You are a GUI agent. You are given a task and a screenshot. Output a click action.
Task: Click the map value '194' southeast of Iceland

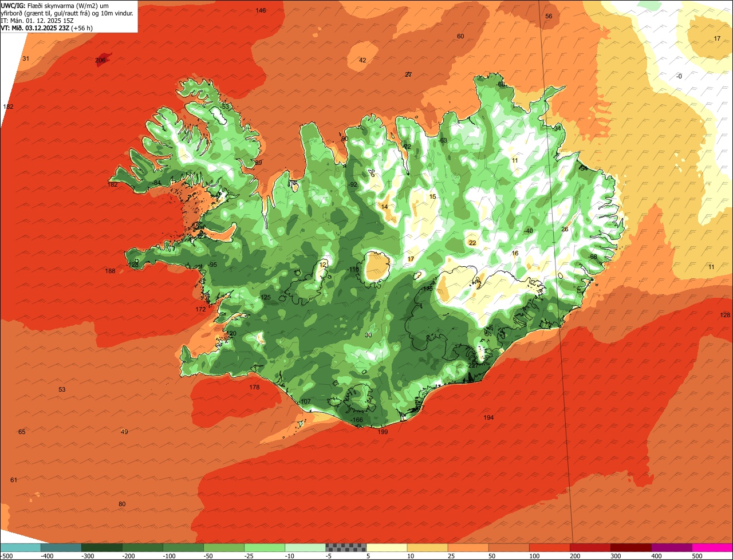[x=488, y=417]
